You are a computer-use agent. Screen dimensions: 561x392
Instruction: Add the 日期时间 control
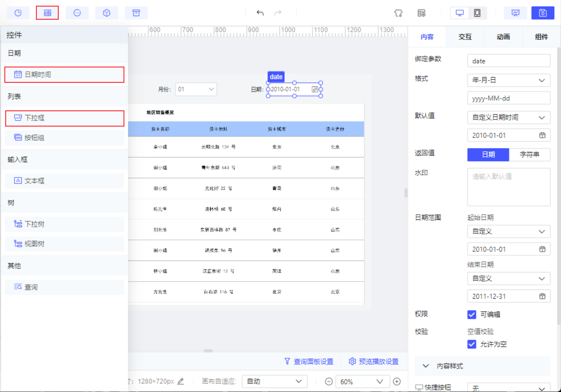[x=64, y=74]
